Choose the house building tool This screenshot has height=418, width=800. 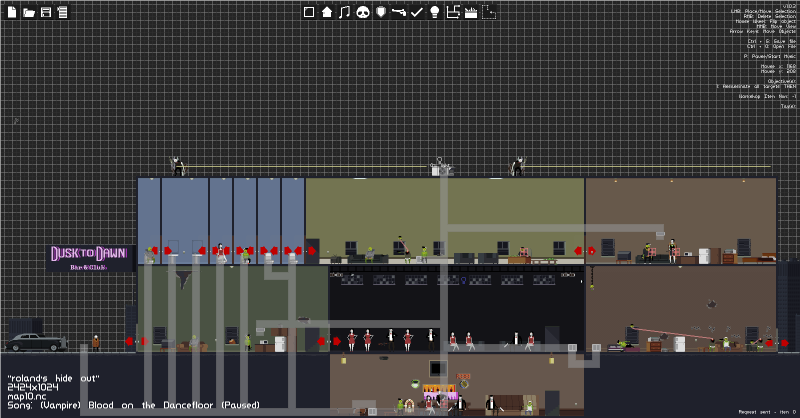[327, 11]
